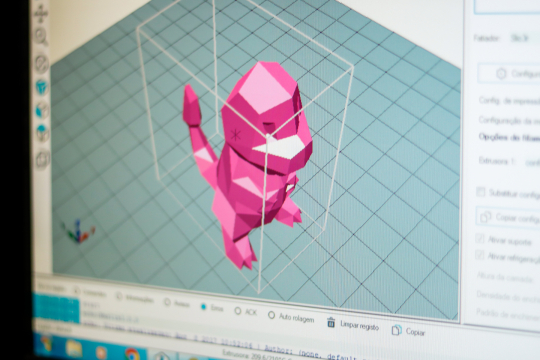Click the reset view circular icon

pos(41,64)
